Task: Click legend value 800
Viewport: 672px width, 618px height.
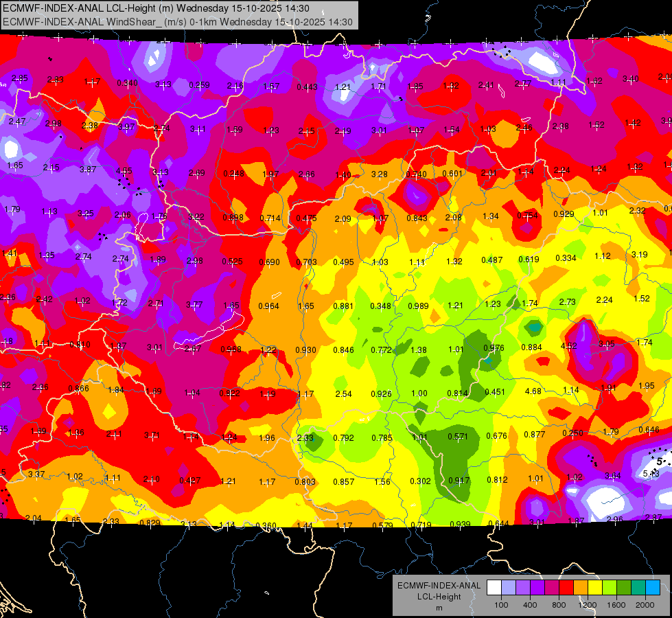Action: pyautogui.click(x=559, y=605)
